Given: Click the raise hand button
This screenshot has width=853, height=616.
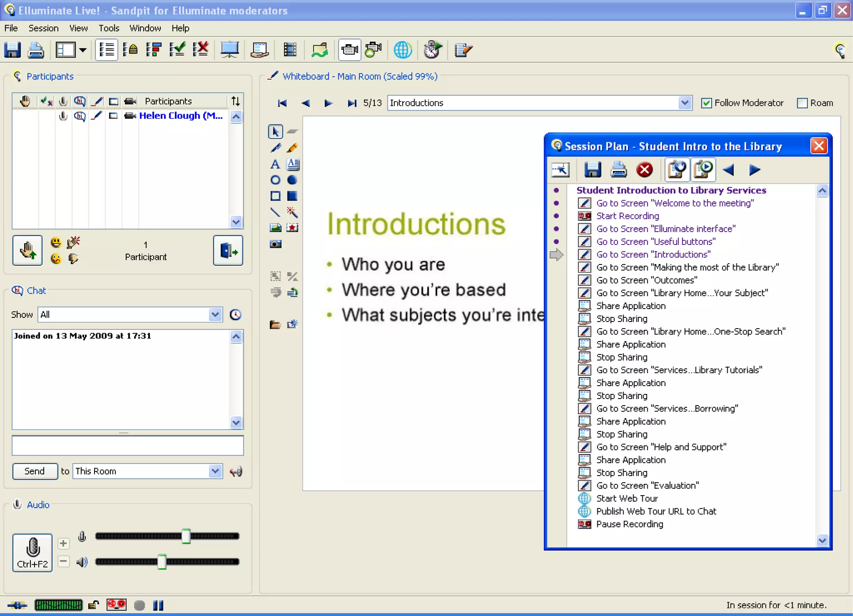Looking at the screenshot, I should [x=27, y=250].
